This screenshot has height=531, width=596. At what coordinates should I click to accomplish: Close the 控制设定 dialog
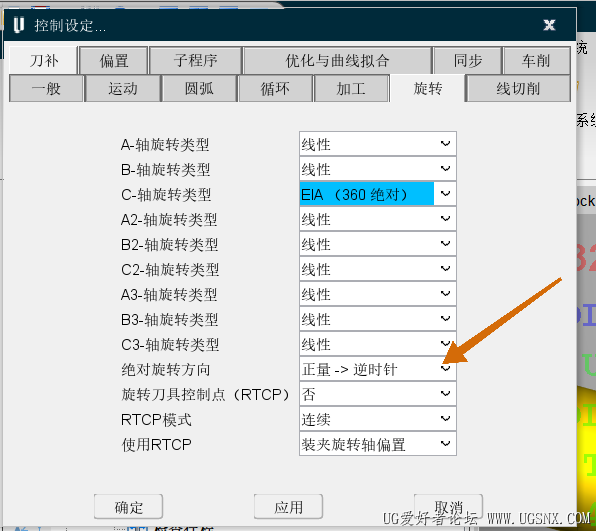click(x=549, y=25)
